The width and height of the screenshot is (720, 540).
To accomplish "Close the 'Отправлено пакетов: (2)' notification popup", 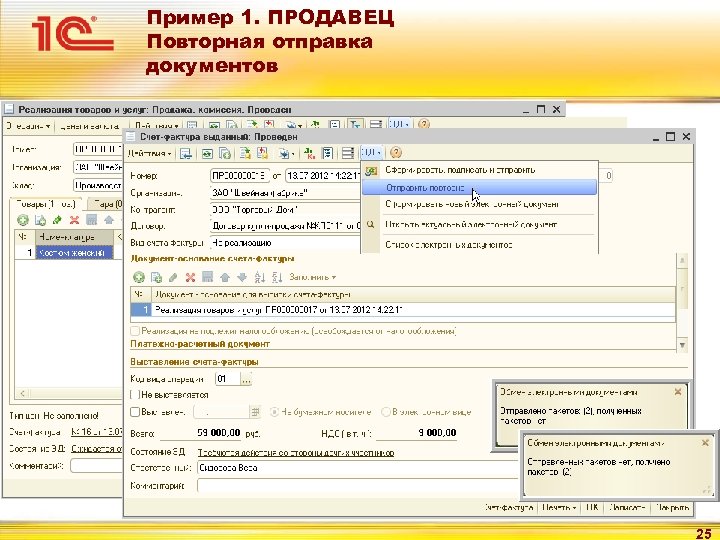I will (x=678, y=392).
